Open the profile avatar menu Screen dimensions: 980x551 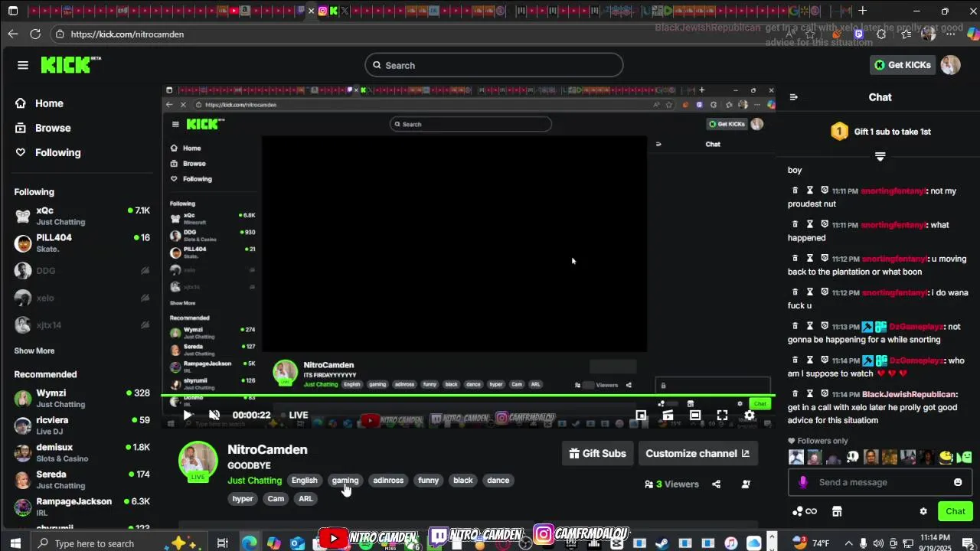click(950, 65)
